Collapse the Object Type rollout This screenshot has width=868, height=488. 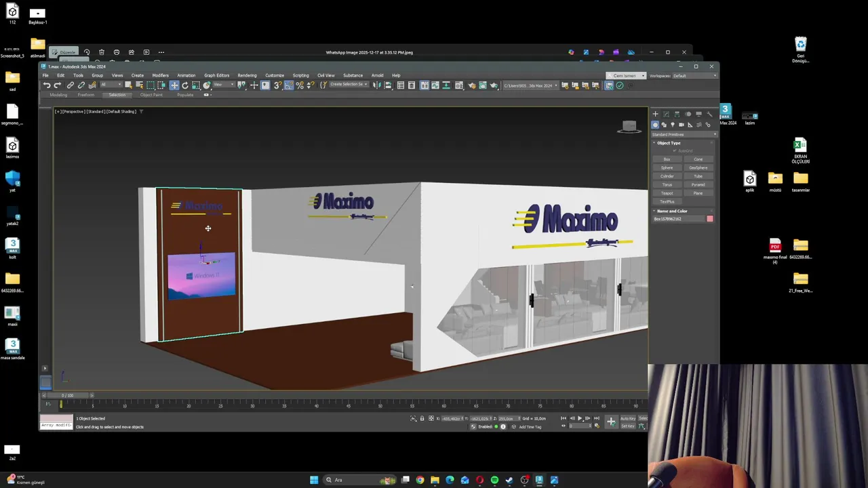point(668,143)
